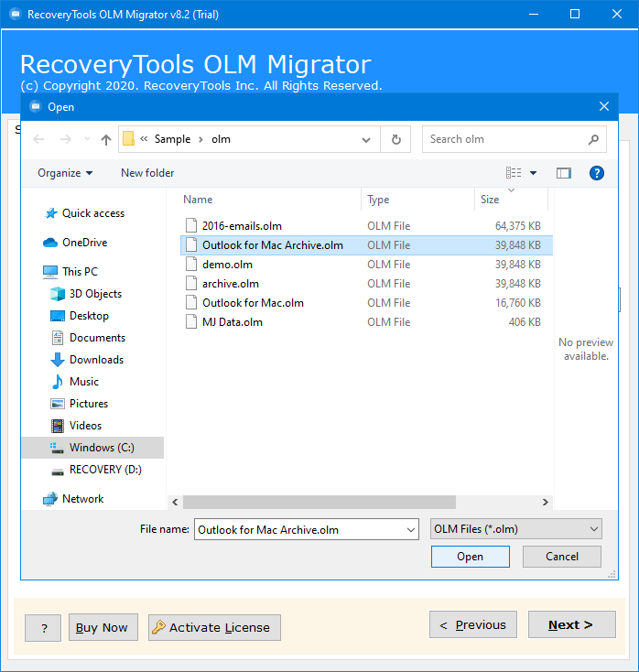Screen dimensions: 639x672
Task: Go up one folder level
Action: [x=106, y=139]
